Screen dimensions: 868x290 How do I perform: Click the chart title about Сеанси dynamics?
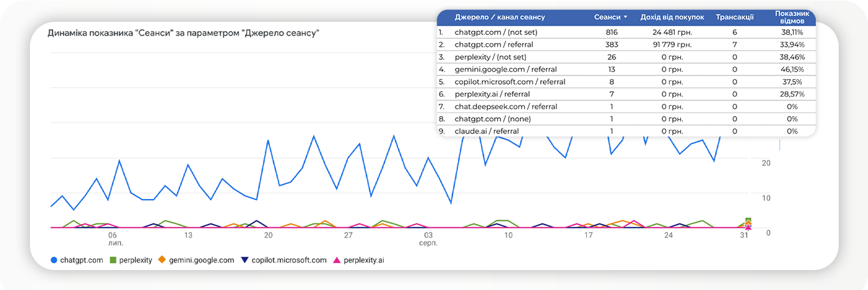[x=184, y=33]
